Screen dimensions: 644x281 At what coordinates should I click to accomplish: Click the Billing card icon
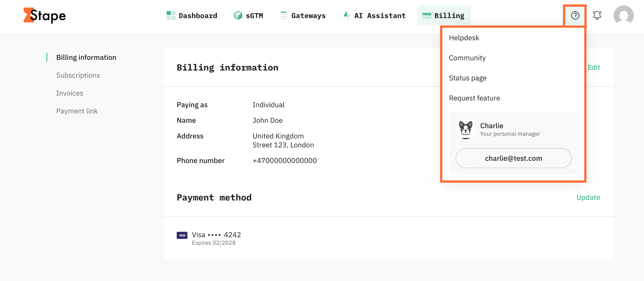[427, 15]
